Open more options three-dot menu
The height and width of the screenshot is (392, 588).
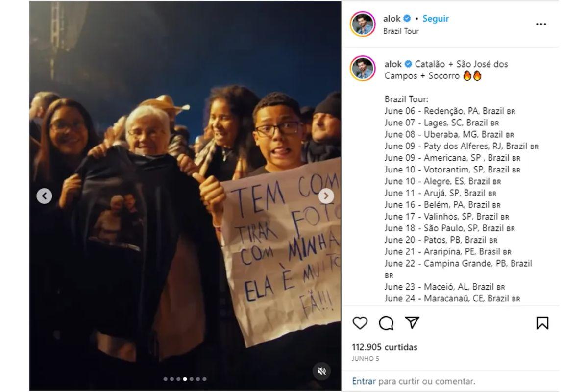point(541,24)
